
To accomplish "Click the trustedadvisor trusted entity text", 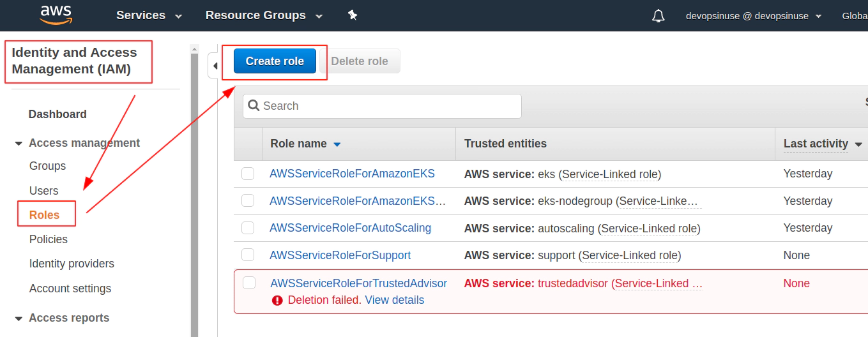I will pyautogui.click(x=620, y=283).
